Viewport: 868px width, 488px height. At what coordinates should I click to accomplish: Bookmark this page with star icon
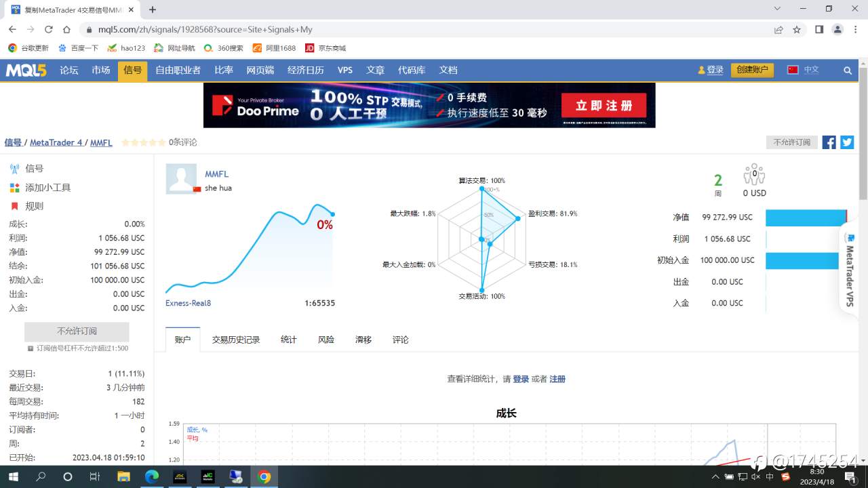797,29
